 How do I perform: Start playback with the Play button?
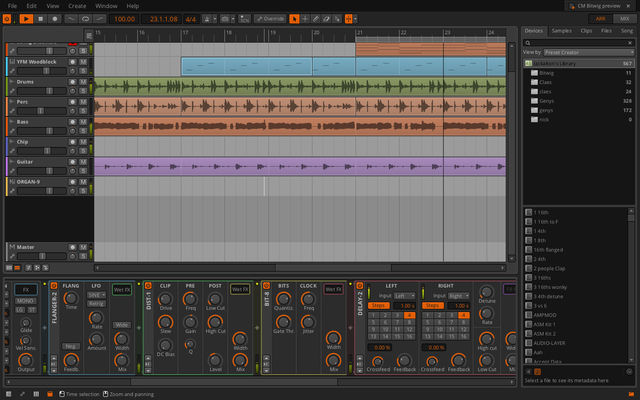point(26,19)
